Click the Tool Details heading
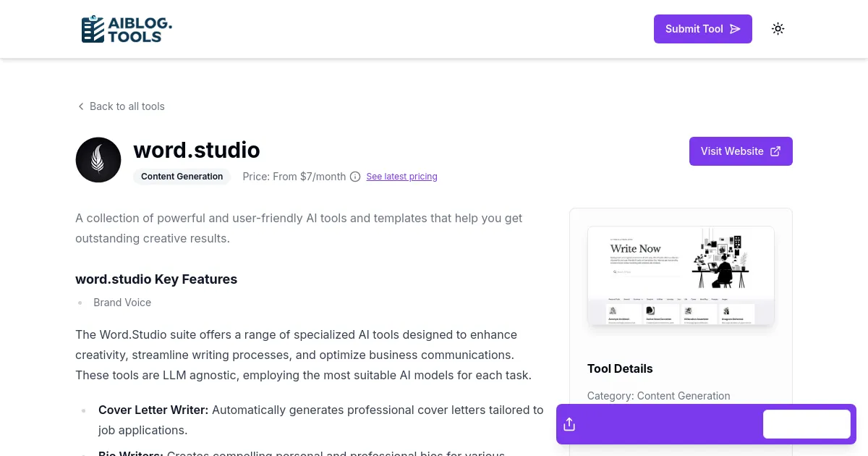Viewport: 868px width, 456px height. [620, 368]
